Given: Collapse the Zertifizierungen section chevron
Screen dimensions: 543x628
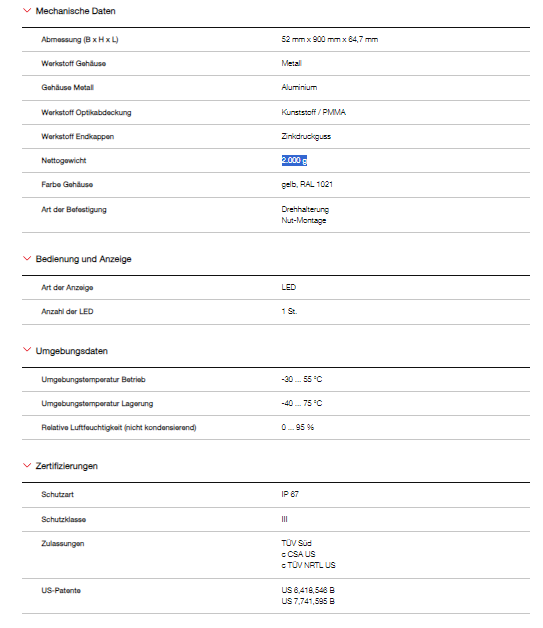Looking at the screenshot, I should click(x=27, y=465).
